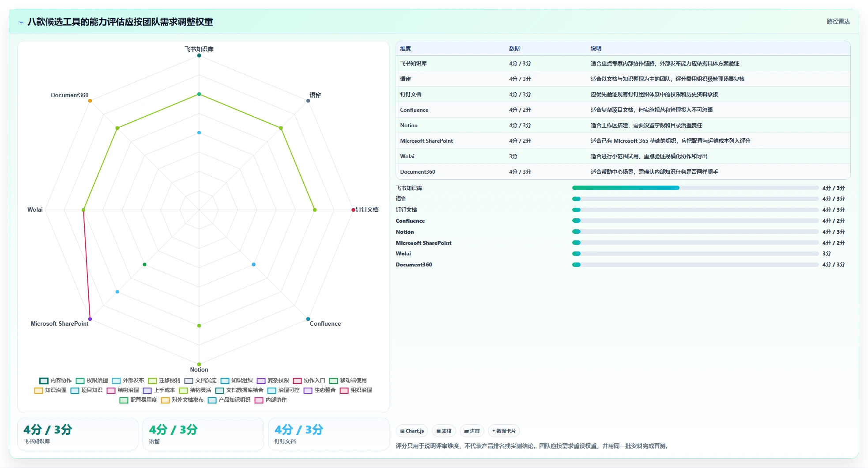Click the 治理可控 color swatch in legend
The image size is (868, 468).
tap(272, 390)
